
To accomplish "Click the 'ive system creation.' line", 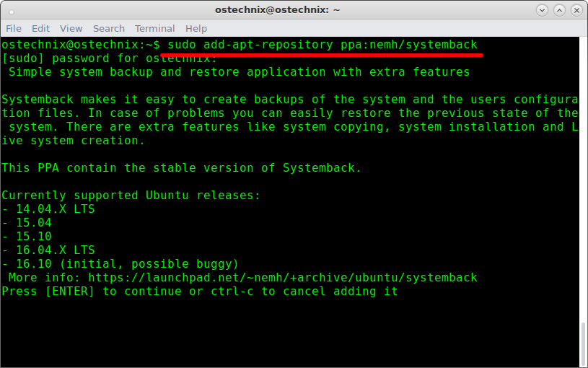I will [x=73, y=140].
